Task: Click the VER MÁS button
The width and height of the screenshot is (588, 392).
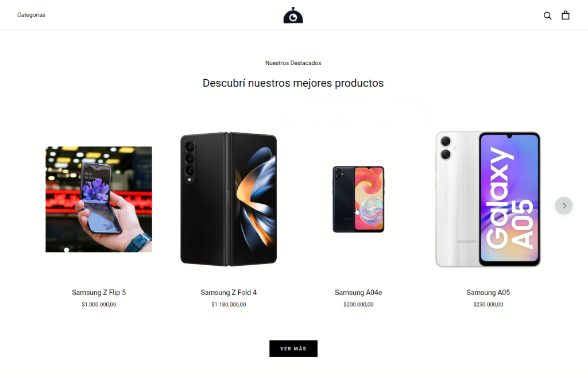Action: [x=293, y=348]
